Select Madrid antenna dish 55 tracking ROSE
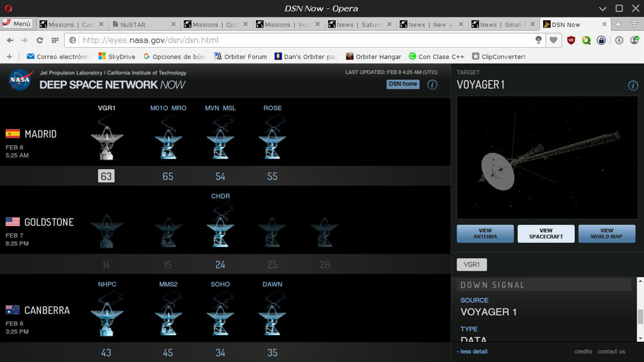This screenshot has height=362, width=644. pos(272,144)
